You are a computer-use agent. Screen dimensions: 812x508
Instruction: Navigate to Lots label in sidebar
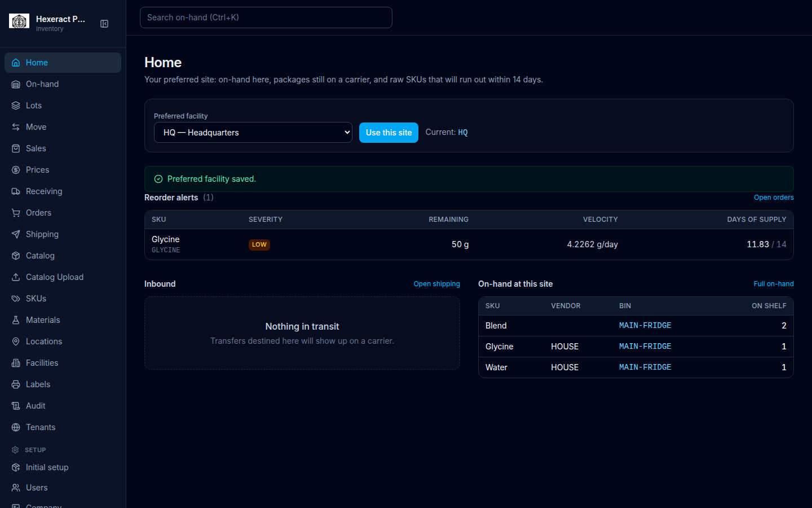pyautogui.click(x=34, y=106)
